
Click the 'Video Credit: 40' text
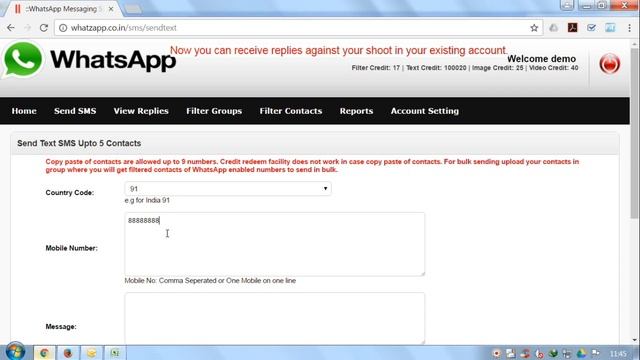coord(553,68)
